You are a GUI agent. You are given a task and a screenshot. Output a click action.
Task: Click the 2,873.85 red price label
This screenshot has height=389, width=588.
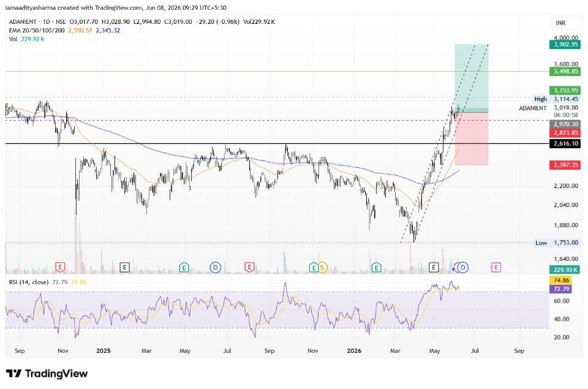click(x=565, y=133)
